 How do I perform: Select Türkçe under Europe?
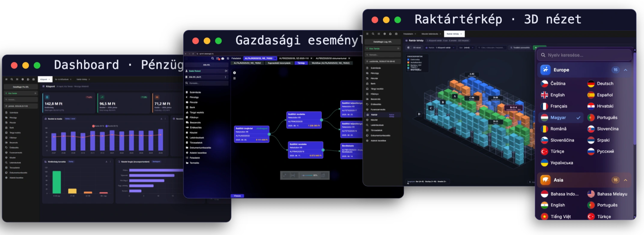[x=557, y=151]
